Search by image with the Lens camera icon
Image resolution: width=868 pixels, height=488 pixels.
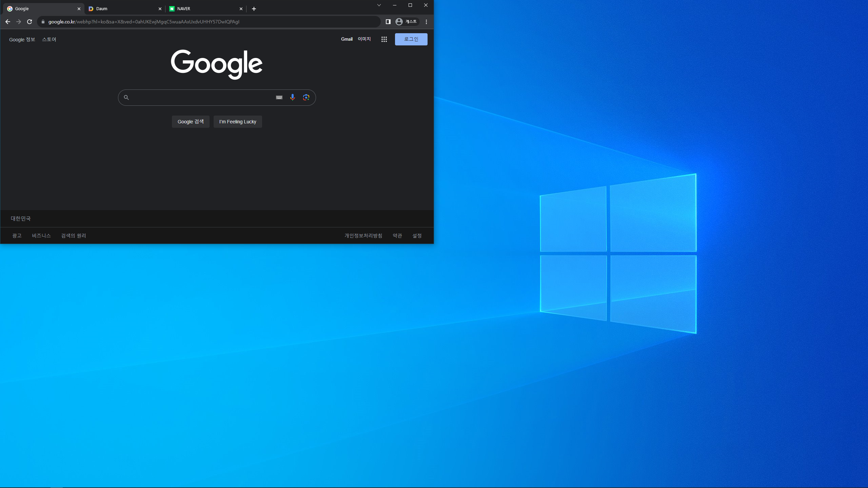(x=306, y=98)
